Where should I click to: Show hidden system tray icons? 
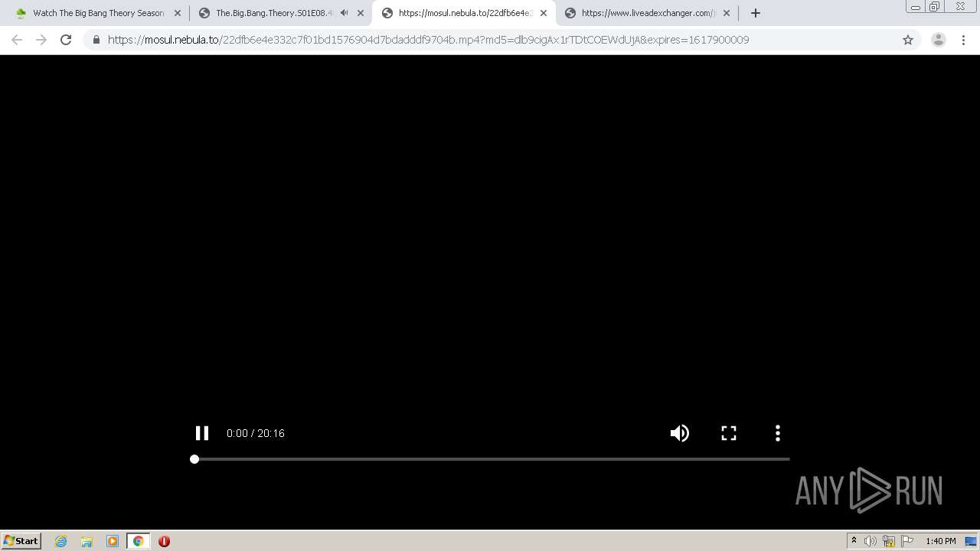click(854, 541)
